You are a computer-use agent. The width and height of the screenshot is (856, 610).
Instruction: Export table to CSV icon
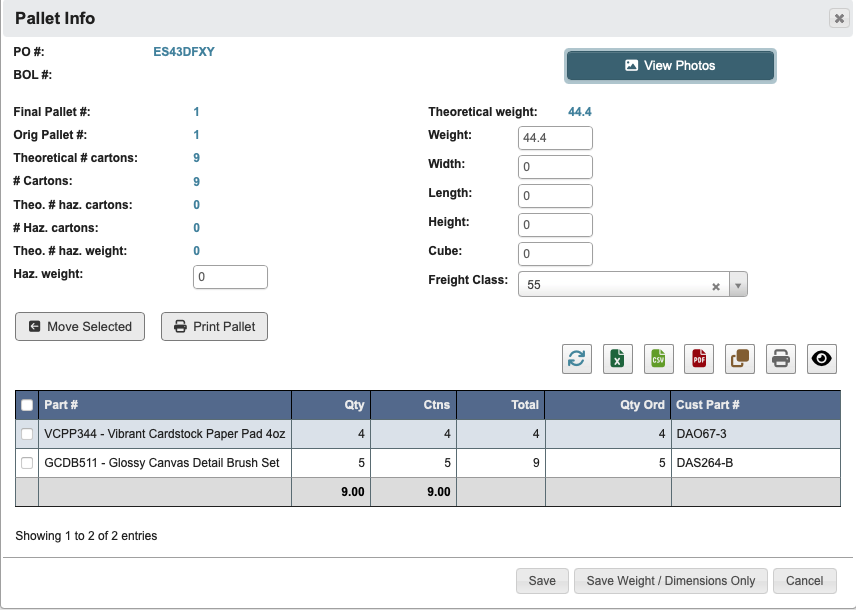(x=658, y=359)
